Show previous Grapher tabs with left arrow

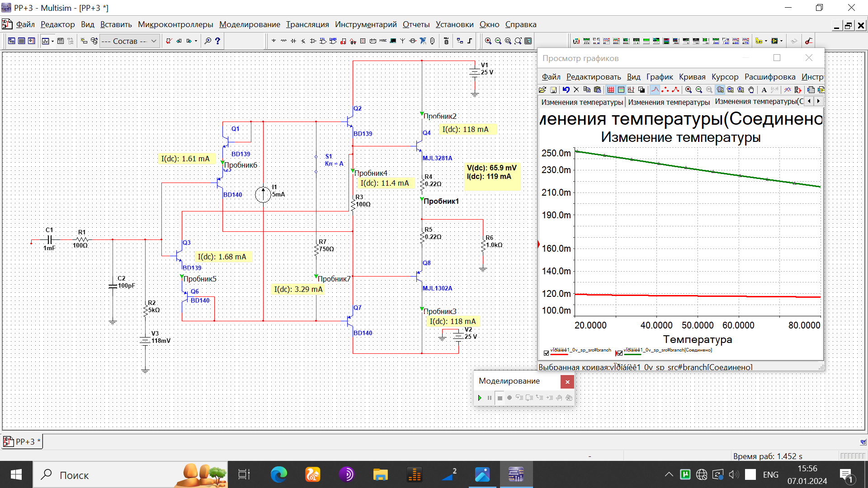[x=809, y=101]
